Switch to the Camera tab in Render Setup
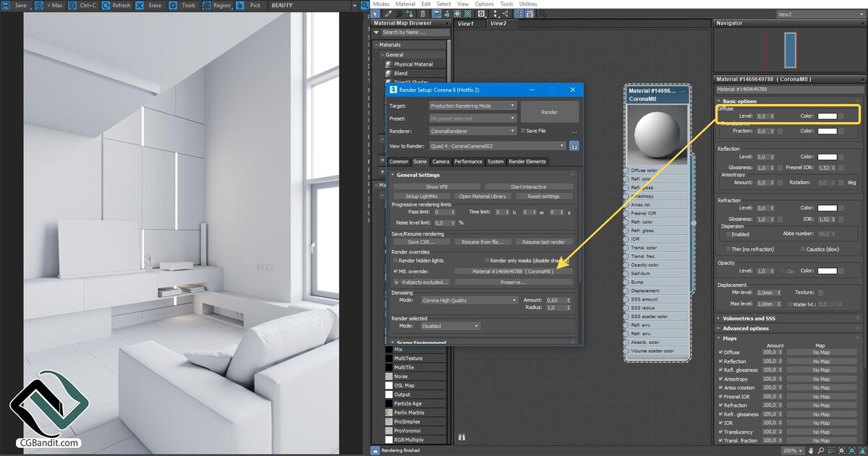 pos(441,162)
